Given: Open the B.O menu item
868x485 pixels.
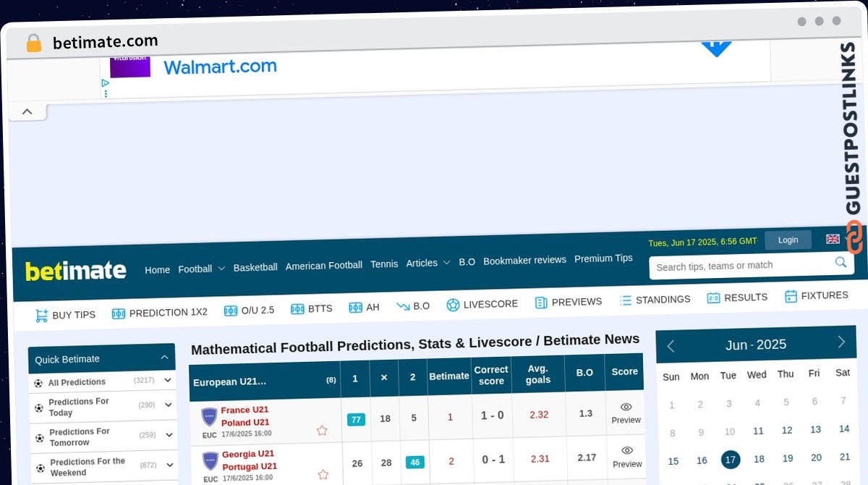Looking at the screenshot, I should pyautogui.click(x=467, y=261).
